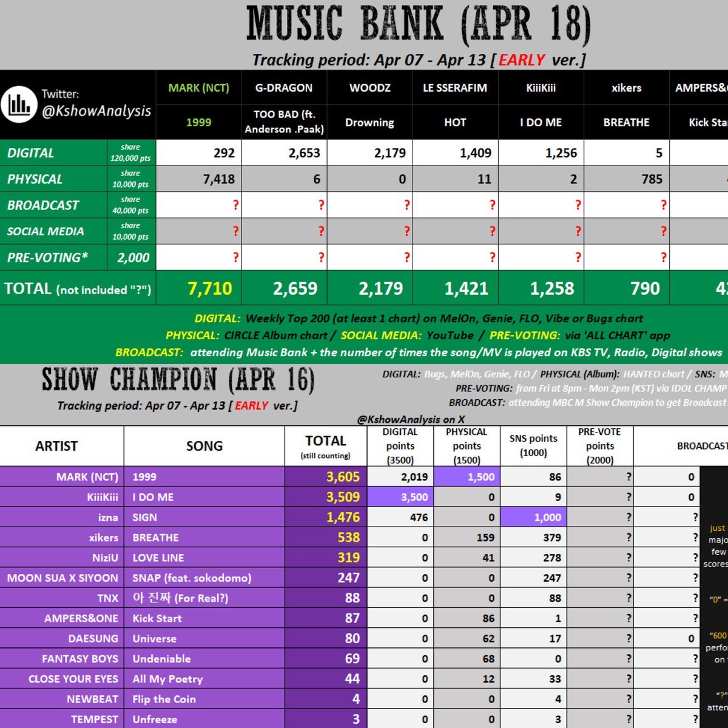This screenshot has height=728, width=728.
Task: Click the izna artist cell
Action: [62, 517]
